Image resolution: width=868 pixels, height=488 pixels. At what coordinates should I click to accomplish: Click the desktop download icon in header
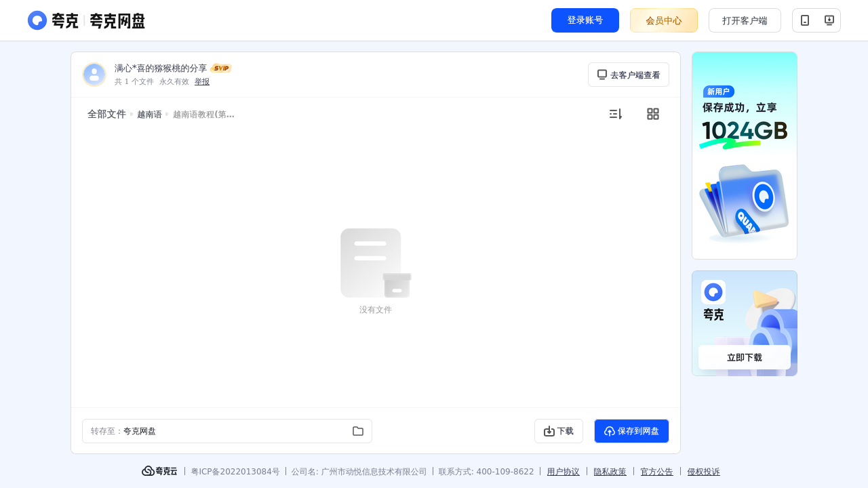pyautogui.click(x=829, y=20)
